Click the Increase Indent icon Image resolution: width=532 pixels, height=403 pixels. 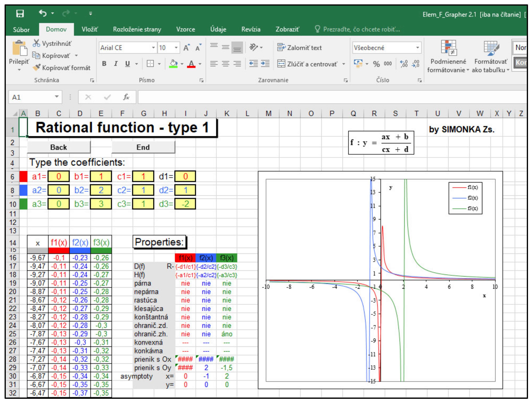click(265, 64)
